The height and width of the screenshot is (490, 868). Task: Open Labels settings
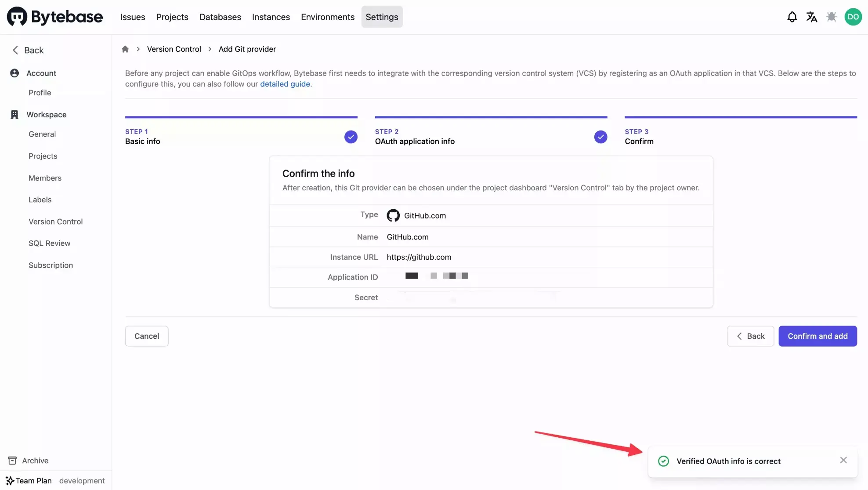[40, 200]
